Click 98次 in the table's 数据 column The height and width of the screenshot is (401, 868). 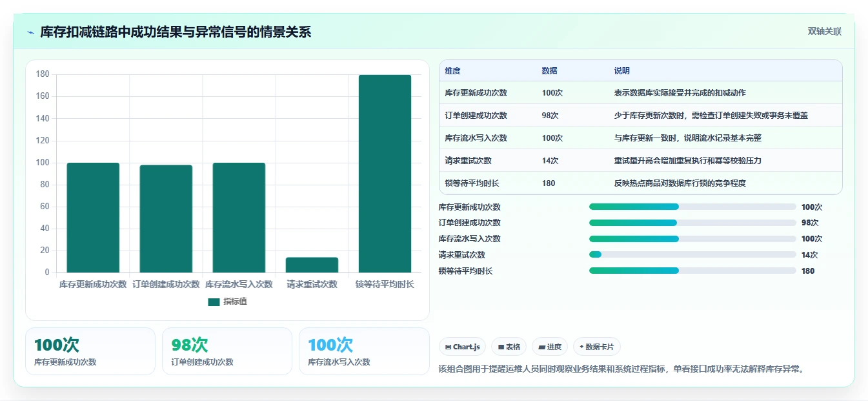click(x=550, y=116)
